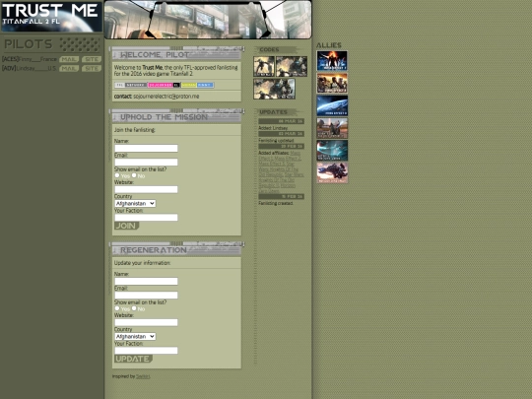The height and width of the screenshot is (399, 532).
Task: Click the Email field in the Update form
Action: point(146,296)
